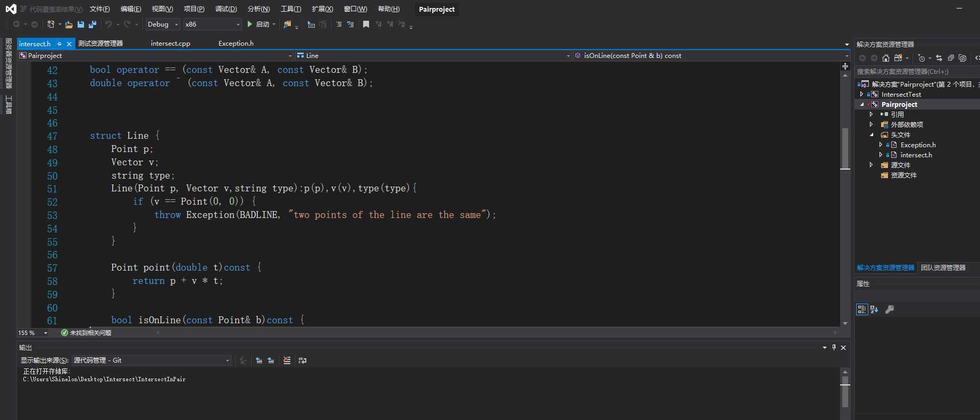
Task: Click Collapse All icon in Solution Explorer
Action: coord(951,58)
